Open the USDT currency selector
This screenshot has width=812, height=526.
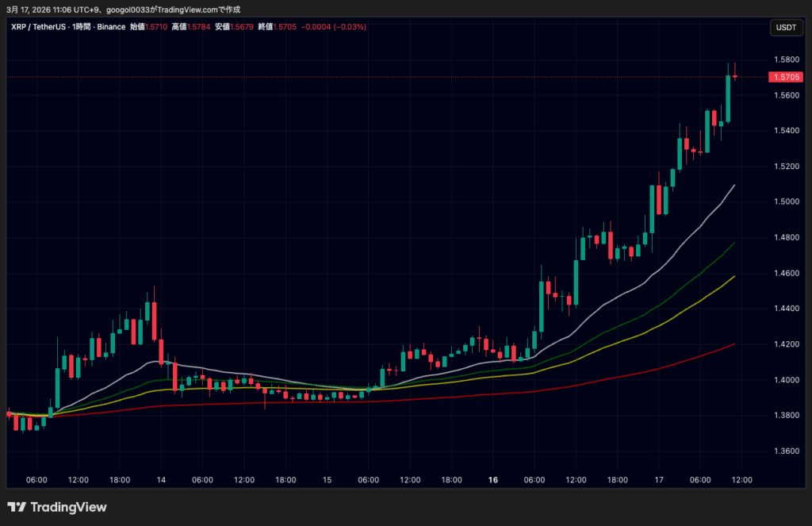pos(785,28)
